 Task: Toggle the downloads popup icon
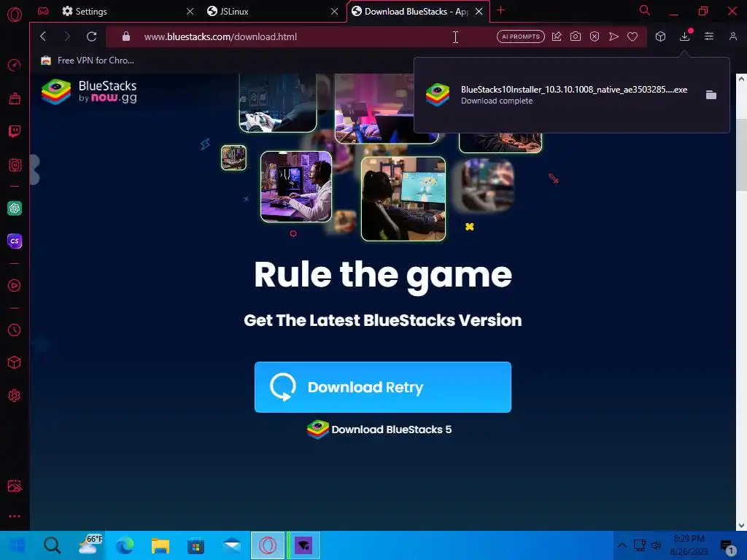tap(684, 36)
